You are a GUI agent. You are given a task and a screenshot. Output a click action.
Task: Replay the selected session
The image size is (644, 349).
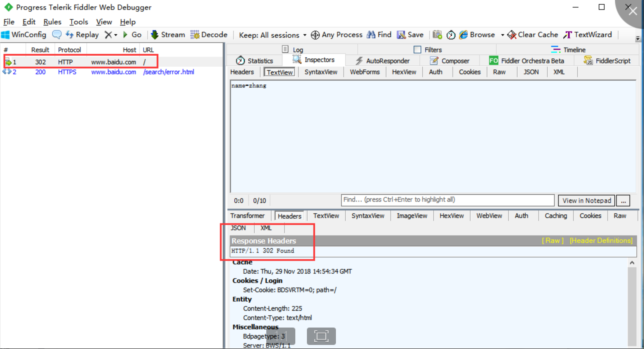pos(82,35)
